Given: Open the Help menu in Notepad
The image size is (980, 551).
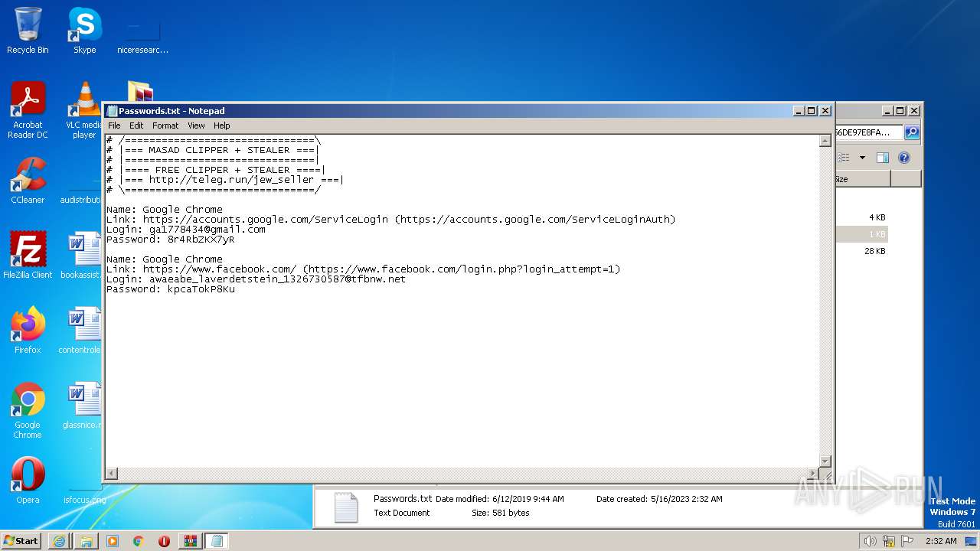Looking at the screenshot, I should 221,126.
